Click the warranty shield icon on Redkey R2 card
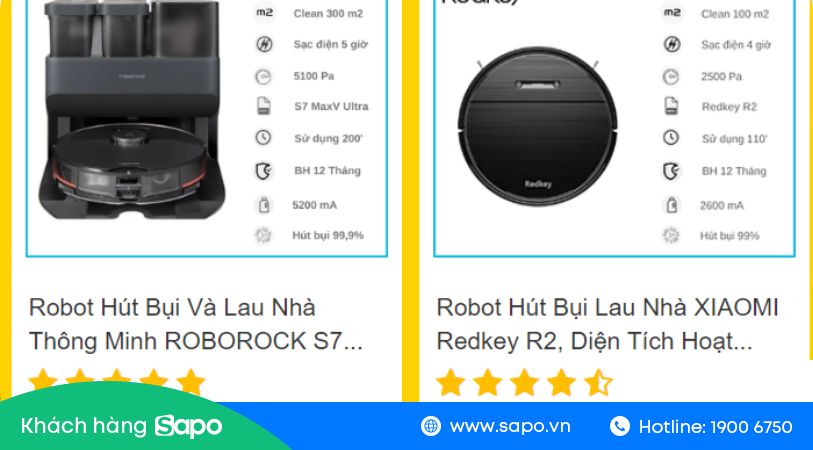Image resolution: width=813 pixels, height=450 pixels. click(x=671, y=171)
